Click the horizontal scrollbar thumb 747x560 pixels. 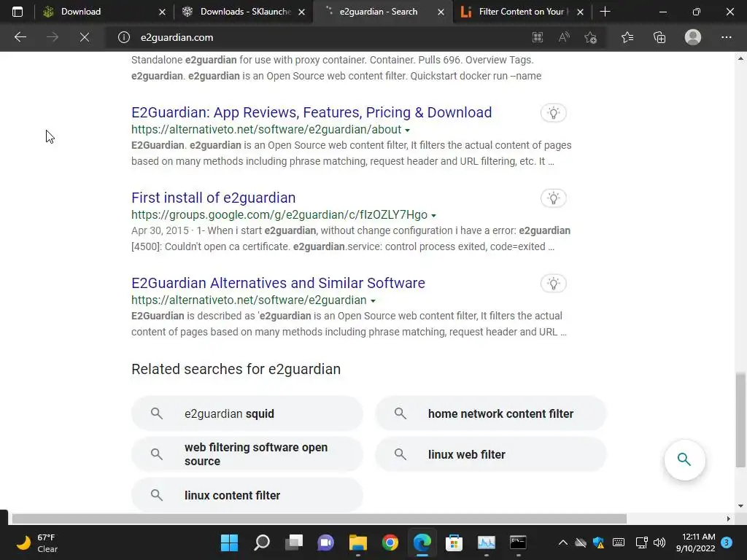pyautogui.click(x=320, y=518)
